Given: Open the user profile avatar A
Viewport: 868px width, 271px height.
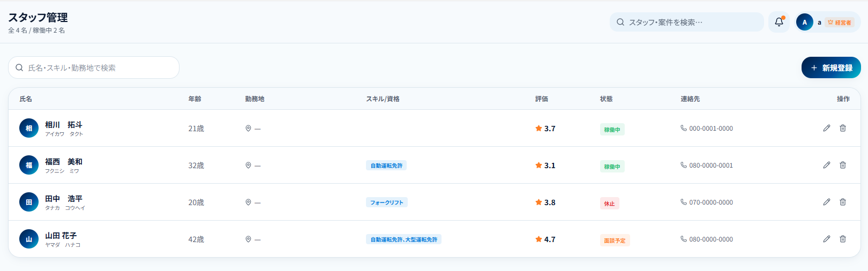Looking at the screenshot, I should pos(804,22).
